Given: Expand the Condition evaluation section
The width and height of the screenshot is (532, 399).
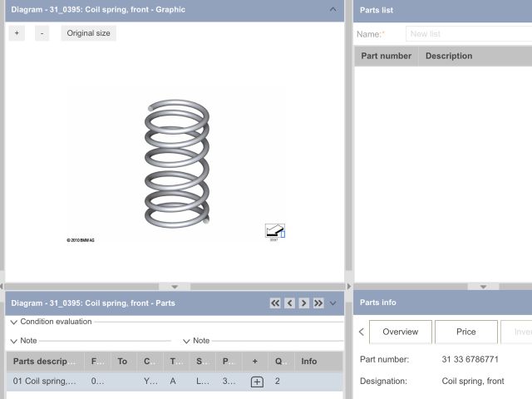Looking at the screenshot, I should [x=14, y=322].
